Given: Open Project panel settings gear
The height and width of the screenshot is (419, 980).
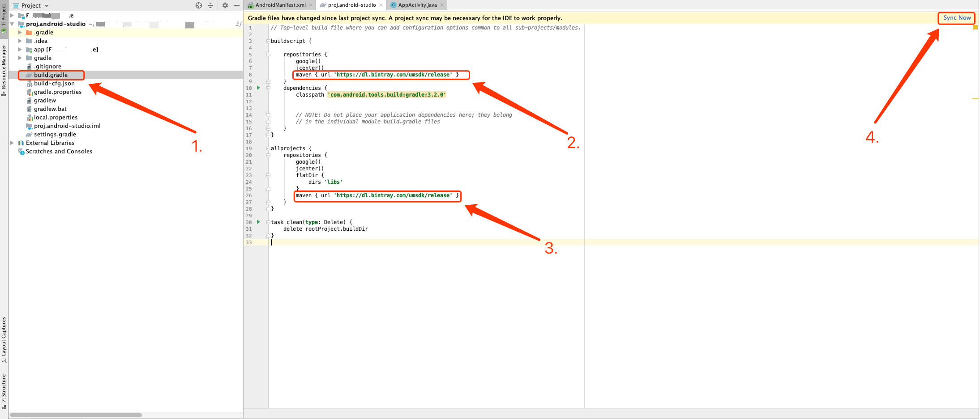Looking at the screenshot, I should 225,5.
